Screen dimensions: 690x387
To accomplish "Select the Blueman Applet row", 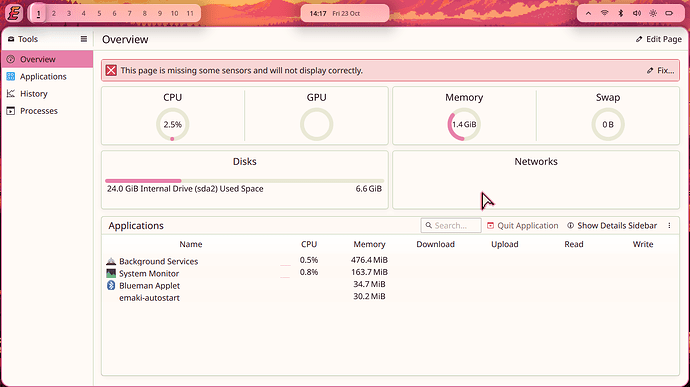I will click(390, 285).
